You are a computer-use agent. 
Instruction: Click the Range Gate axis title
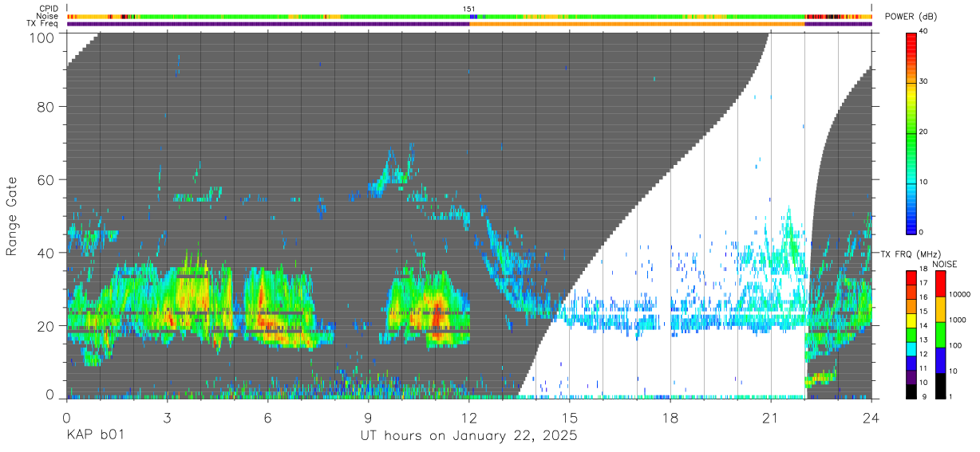tap(12, 215)
